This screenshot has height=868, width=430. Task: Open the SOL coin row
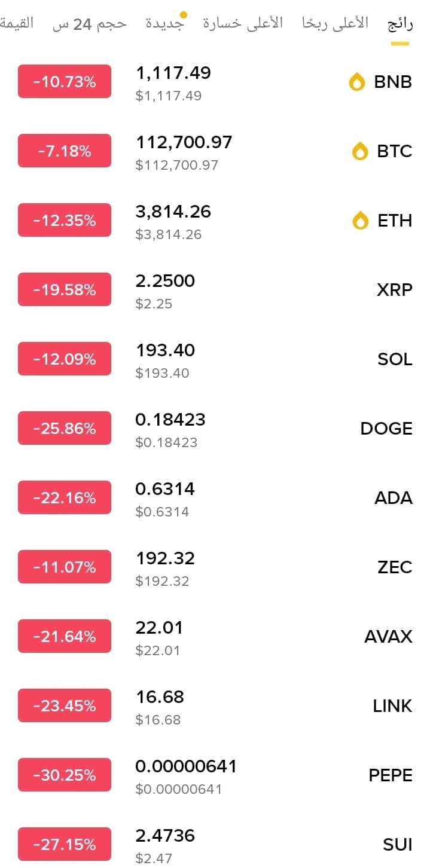point(215,359)
